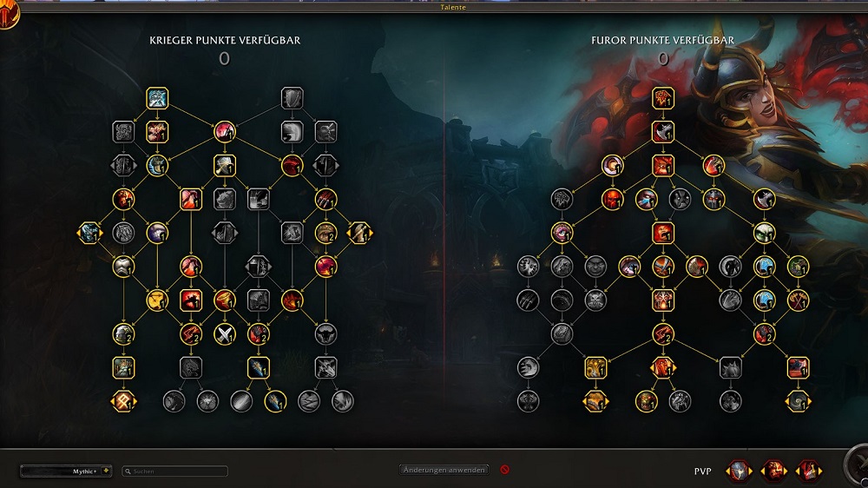This screenshot has width=868, height=488.
Task: Select the third PVP talent slot
Action: pos(809,471)
